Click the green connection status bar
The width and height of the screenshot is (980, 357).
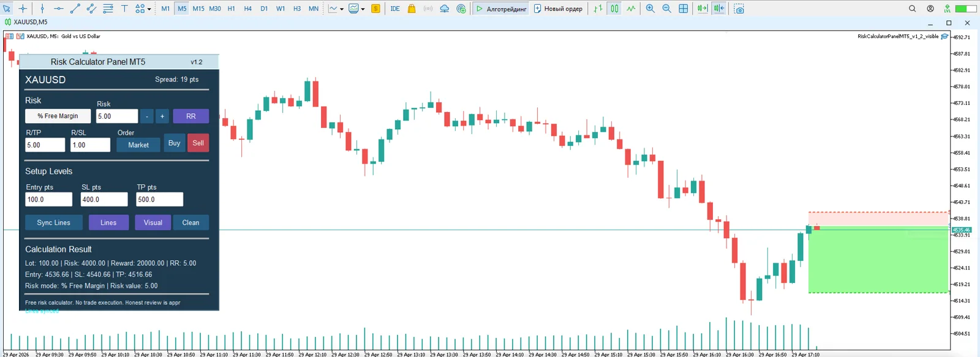tap(966, 9)
